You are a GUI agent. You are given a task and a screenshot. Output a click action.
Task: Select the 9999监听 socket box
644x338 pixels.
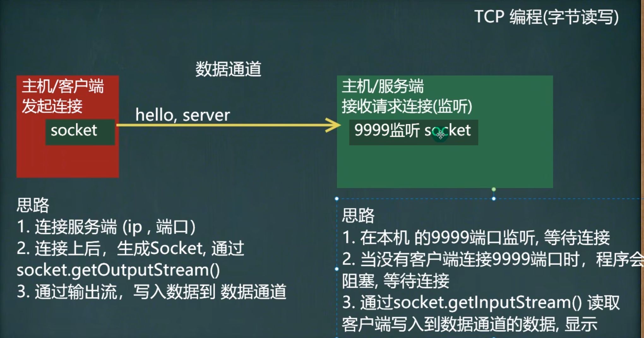414,132
